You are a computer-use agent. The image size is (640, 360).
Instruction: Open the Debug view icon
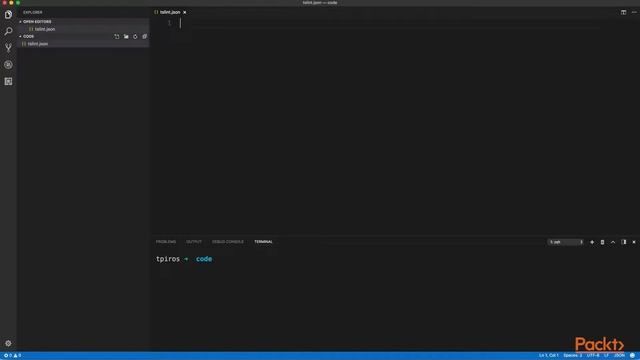[x=8, y=64]
